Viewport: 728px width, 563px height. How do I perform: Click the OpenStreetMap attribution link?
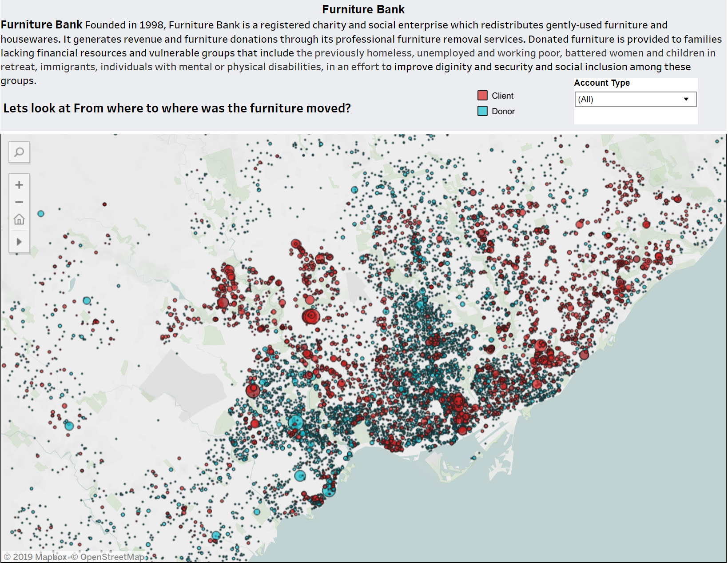[x=109, y=557]
